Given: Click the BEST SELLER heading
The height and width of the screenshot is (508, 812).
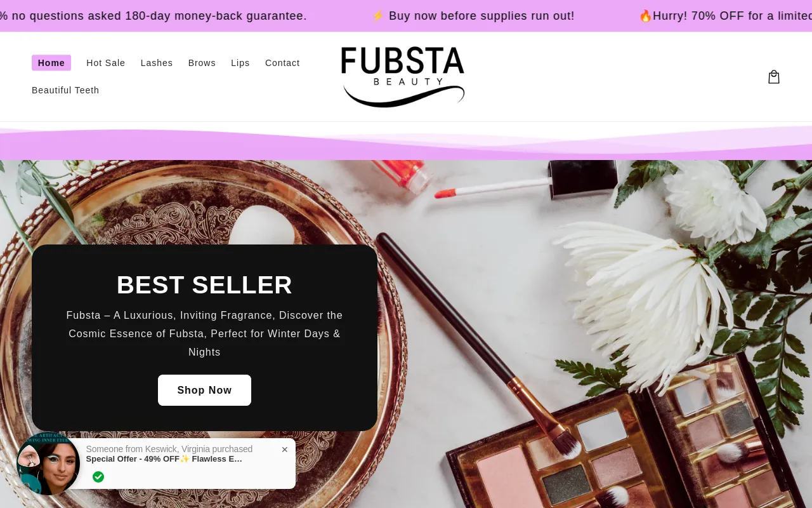Looking at the screenshot, I should (x=204, y=284).
